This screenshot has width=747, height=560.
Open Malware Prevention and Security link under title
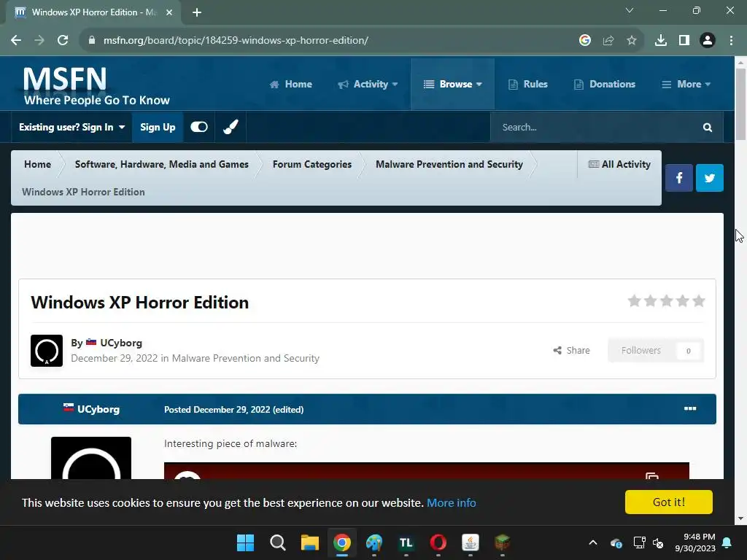(245, 358)
